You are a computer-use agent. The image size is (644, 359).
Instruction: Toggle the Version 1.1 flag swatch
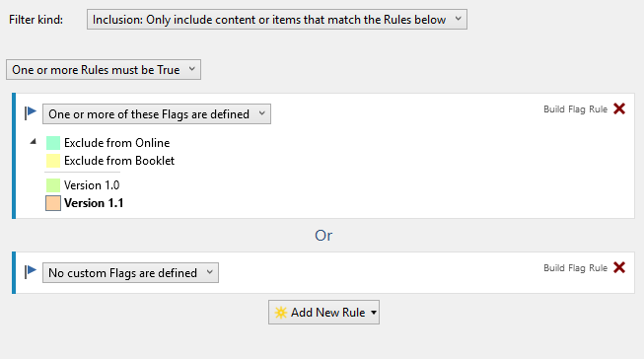[53, 203]
